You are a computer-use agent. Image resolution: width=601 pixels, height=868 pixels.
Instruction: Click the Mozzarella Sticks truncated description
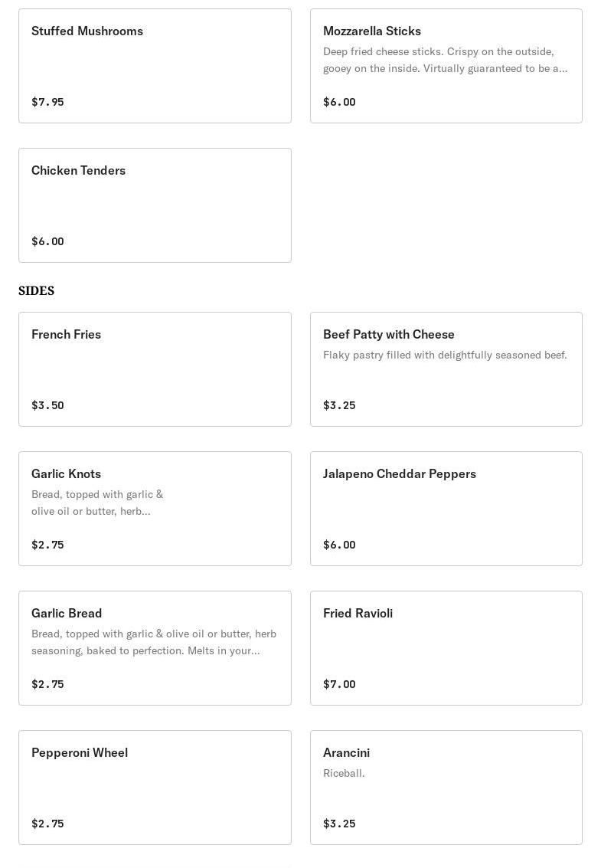(446, 60)
